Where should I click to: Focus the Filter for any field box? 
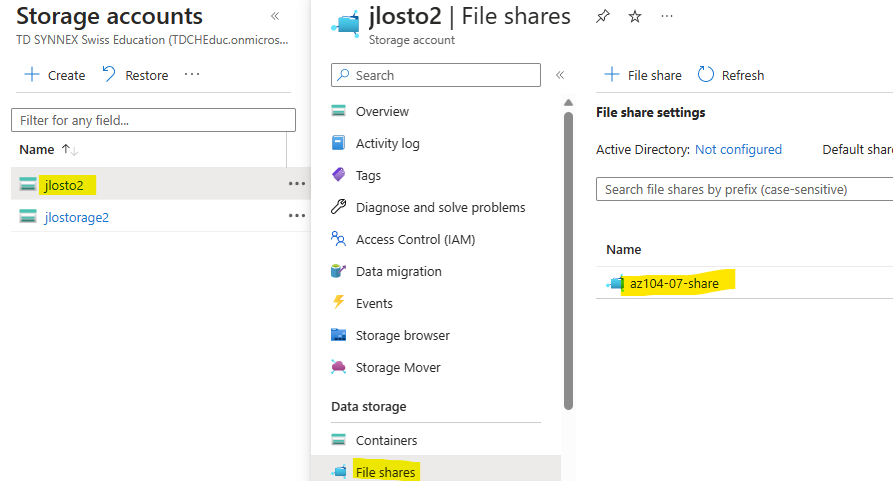(x=153, y=120)
